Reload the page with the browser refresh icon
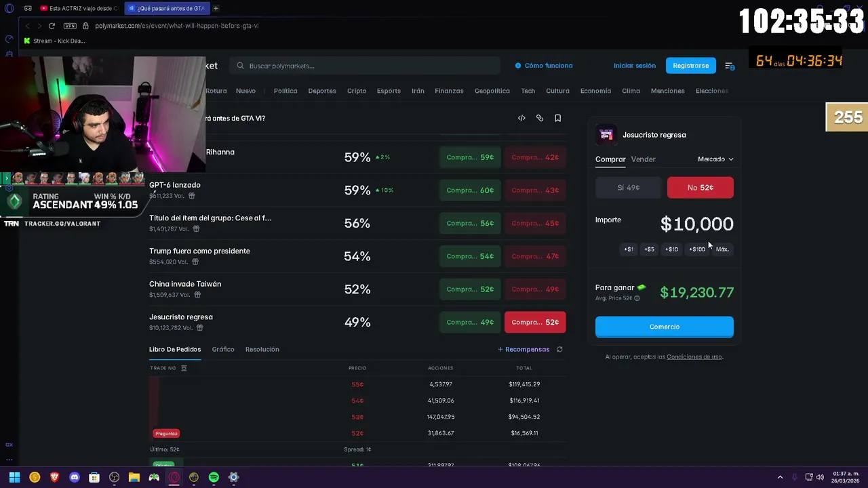Screen dimensions: 868x488 (x=52, y=26)
